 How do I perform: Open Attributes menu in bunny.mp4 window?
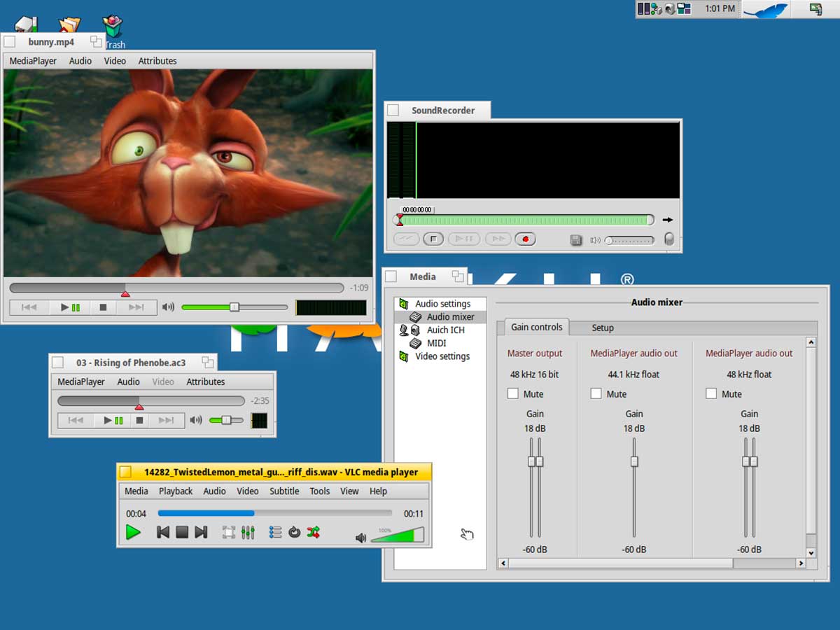[x=157, y=61]
